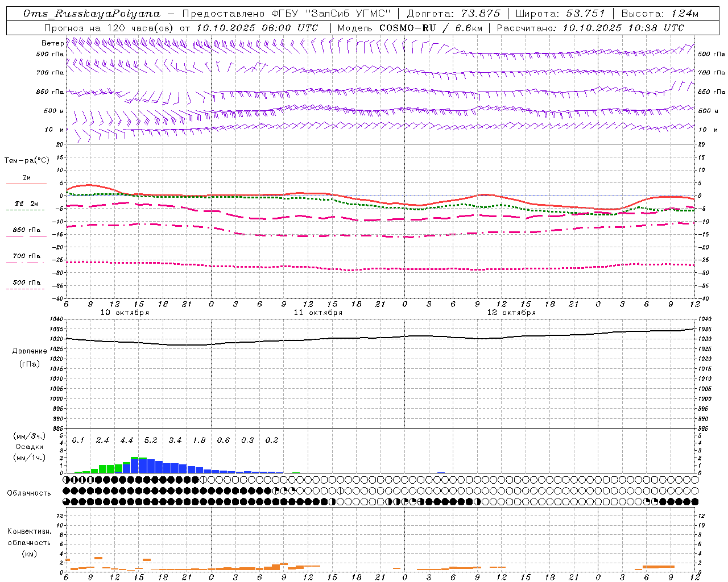The height and width of the screenshot is (582, 728).
Task: Click the Ветер wind panel label
Action: [x=52, y=43]
